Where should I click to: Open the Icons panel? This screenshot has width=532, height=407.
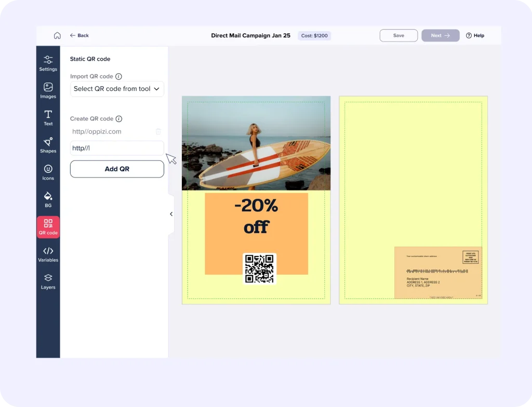click(x=48, y=172)
